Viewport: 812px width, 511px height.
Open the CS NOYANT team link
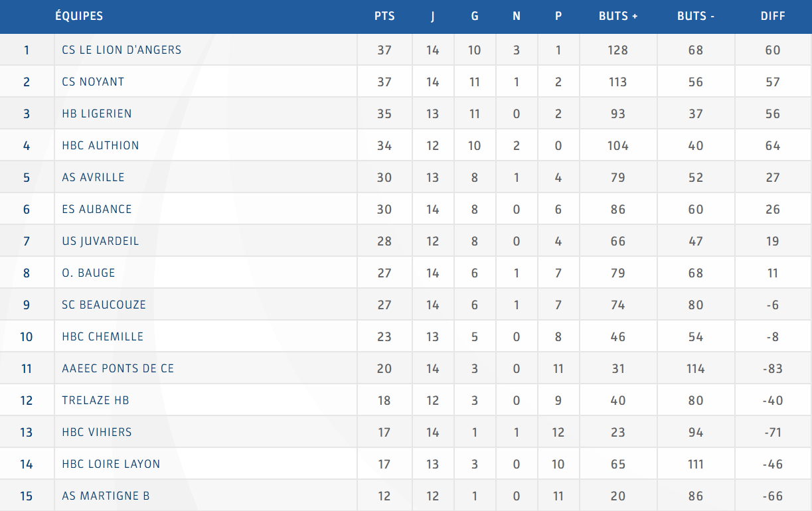(x=93, y=82)
